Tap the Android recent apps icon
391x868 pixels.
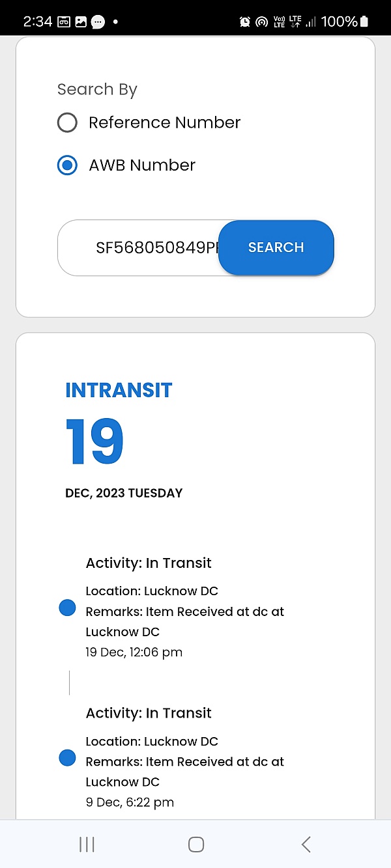(87, 845)
